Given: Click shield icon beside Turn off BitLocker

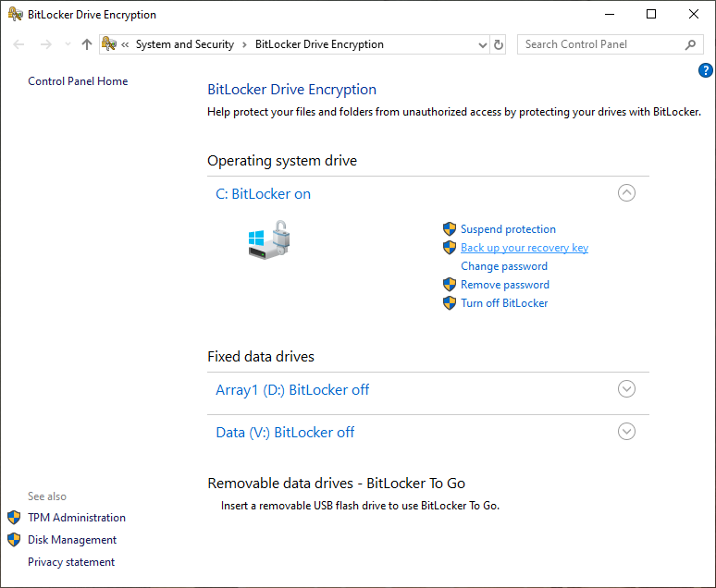Looking at the screenshot, I should pyautogui.click(x=450, y=303).
